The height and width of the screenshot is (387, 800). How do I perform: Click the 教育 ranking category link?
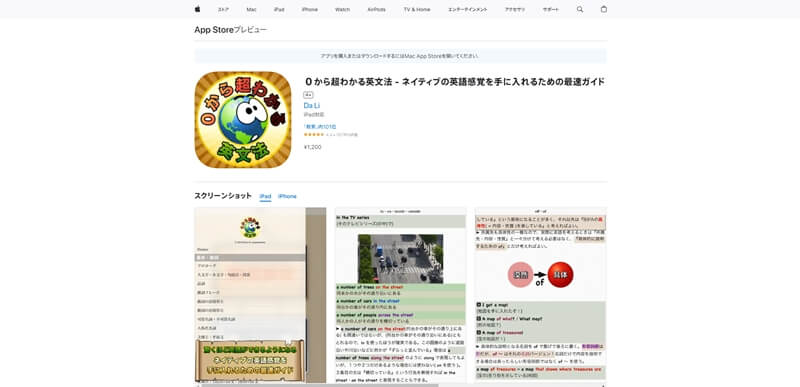pos(320,126)
